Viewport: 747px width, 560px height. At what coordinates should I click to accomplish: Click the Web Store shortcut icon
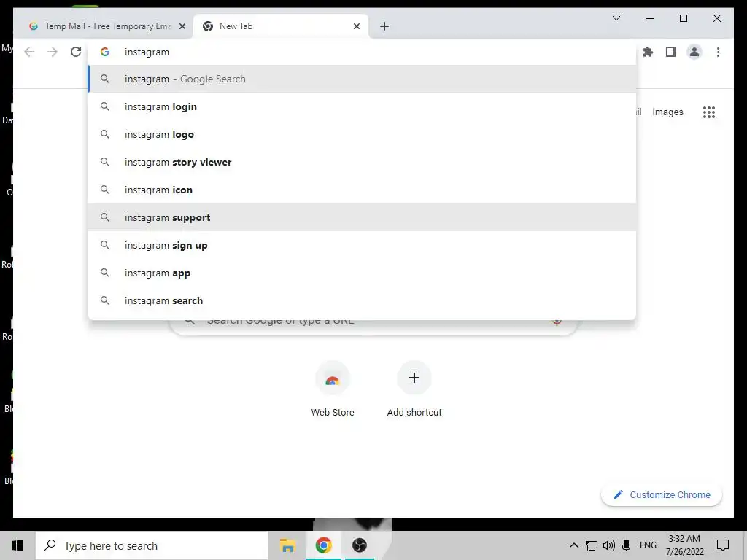(x=333, y=378)
